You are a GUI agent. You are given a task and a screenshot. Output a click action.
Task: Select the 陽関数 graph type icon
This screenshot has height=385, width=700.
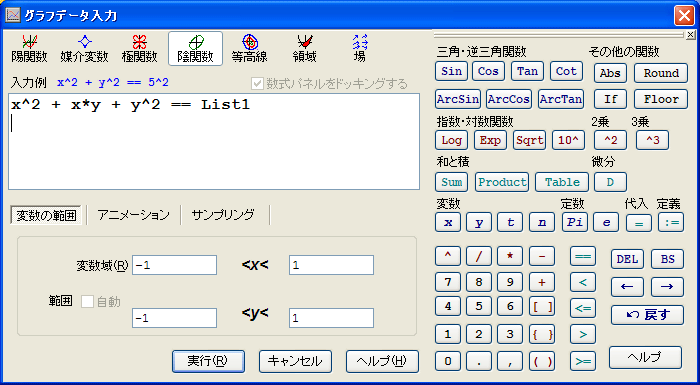(29, 49)
